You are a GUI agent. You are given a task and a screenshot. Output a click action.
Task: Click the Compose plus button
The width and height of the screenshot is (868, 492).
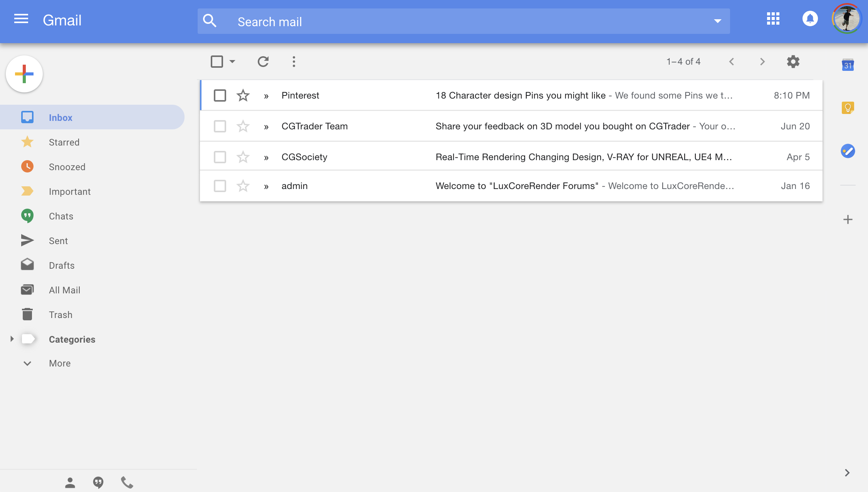point(24,74)
